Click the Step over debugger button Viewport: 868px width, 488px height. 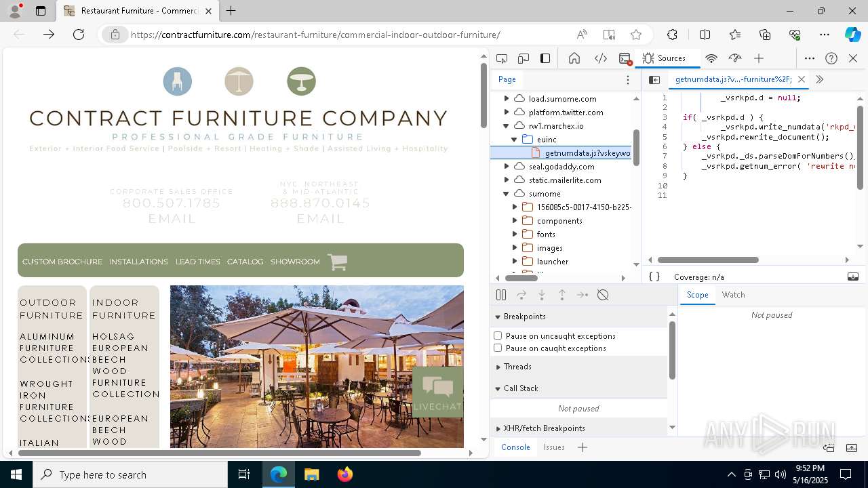tap(521, 295)
